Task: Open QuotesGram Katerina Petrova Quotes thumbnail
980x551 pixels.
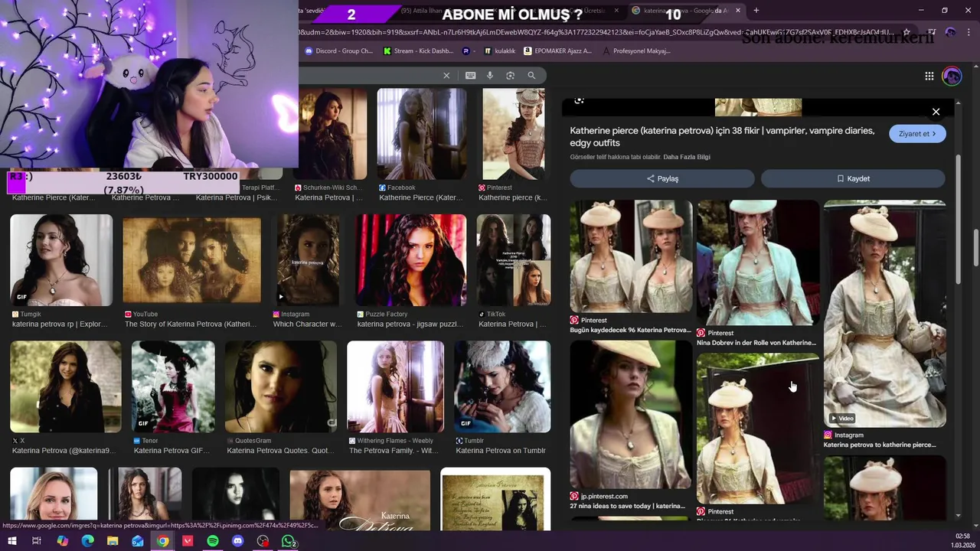Action: pos(281,386)
